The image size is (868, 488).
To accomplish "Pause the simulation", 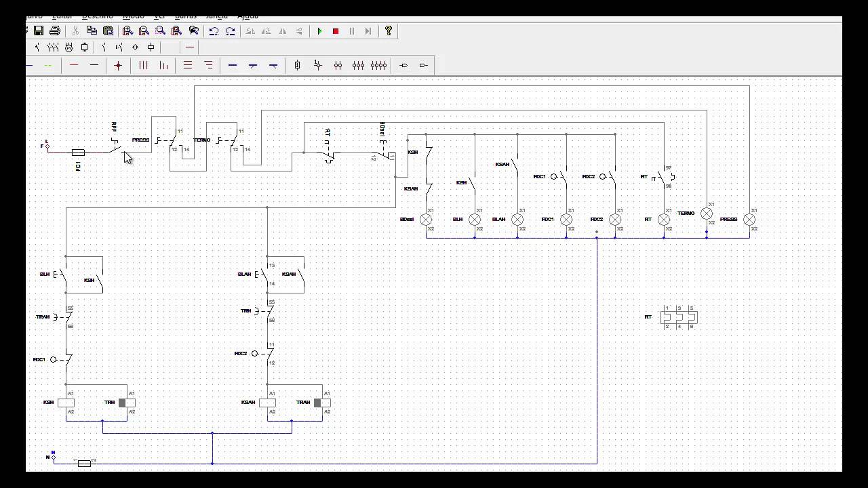I will point(352,30).
